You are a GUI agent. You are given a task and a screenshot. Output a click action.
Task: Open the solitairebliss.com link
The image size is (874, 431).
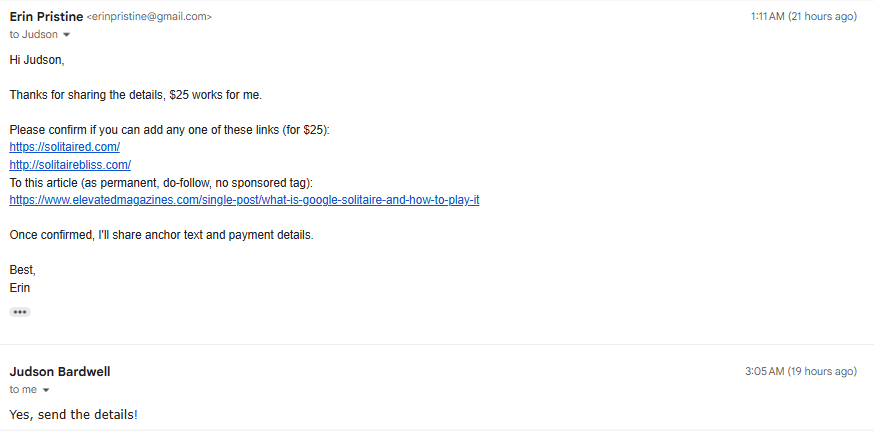[70, 165]
